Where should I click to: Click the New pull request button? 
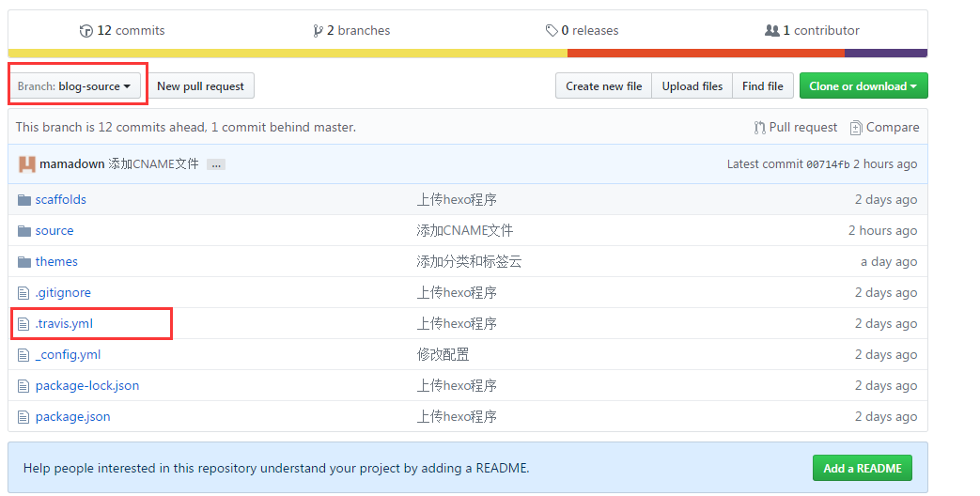[200, 86]
